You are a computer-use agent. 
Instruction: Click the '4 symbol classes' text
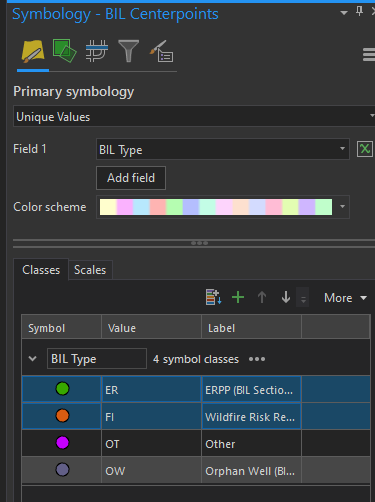coord(196,359)
